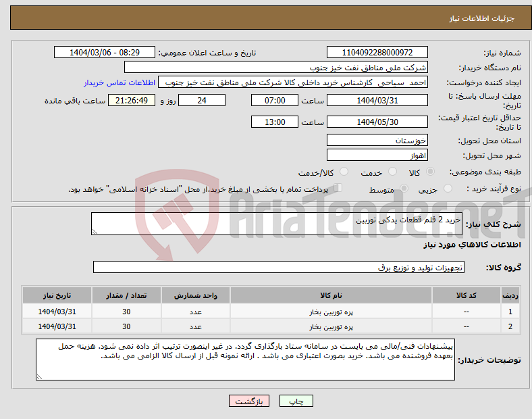This screenshot has width=532, height=419.
Task: Click the buyer name field شرکت ملی مناطق نفت خیز جنوب
Action: pos(276,67)
